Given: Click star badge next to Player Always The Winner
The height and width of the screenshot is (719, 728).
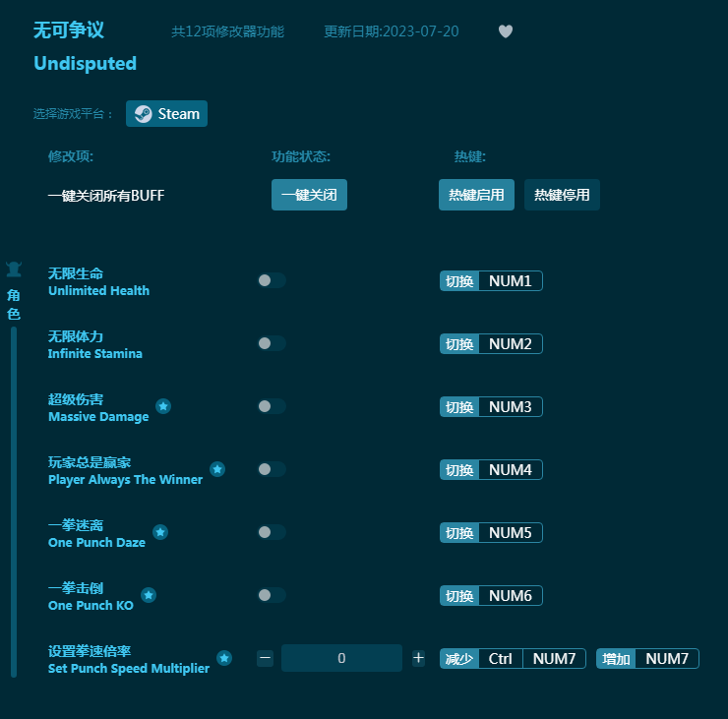Looking at the screenshot, I should [x=216, y=469].
